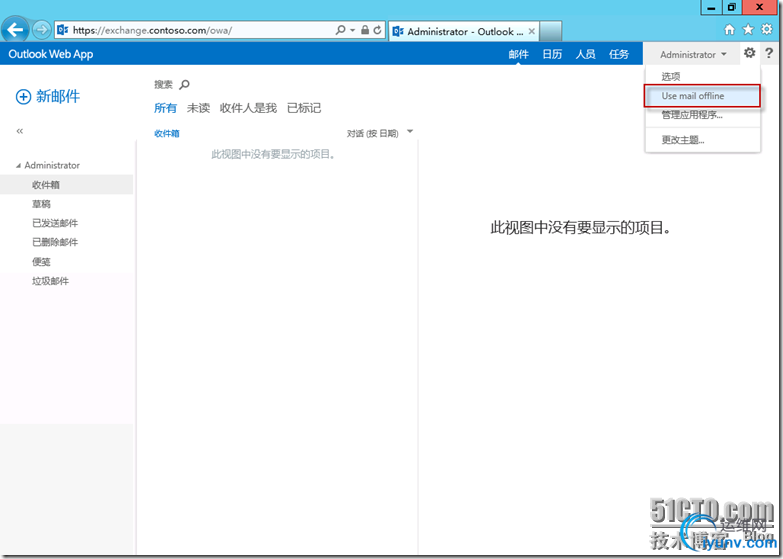Filter messages by 所有
The image size is (783, 559).
click(x=165, y=108)
